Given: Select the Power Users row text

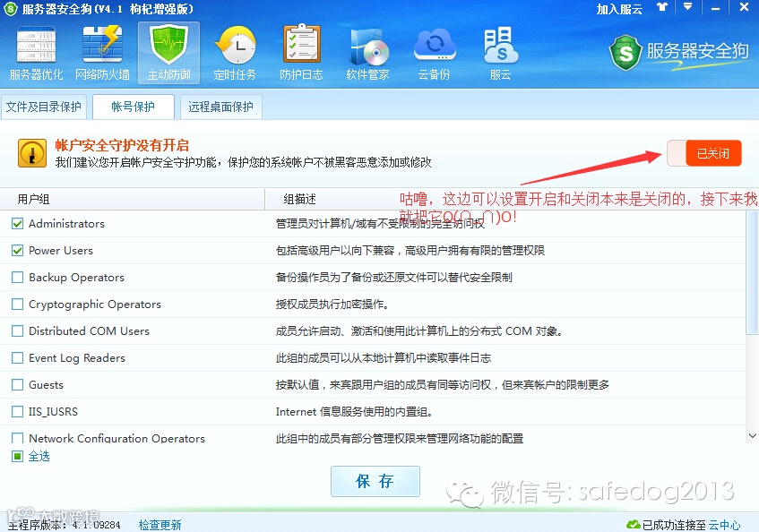Looking at the screenshot, I should pyautogui.click(x=61, y=251).
